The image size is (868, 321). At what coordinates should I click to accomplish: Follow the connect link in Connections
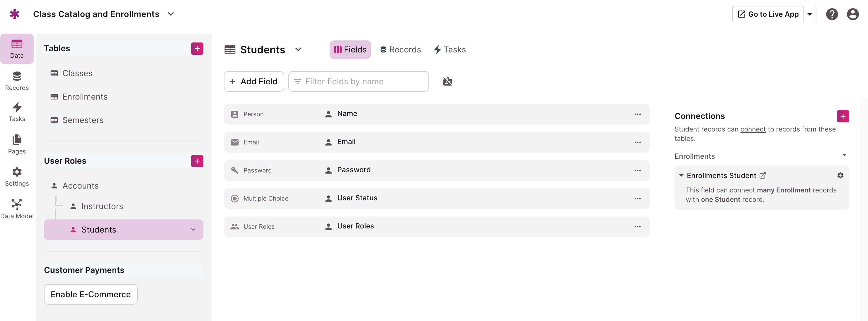(753, 129)
